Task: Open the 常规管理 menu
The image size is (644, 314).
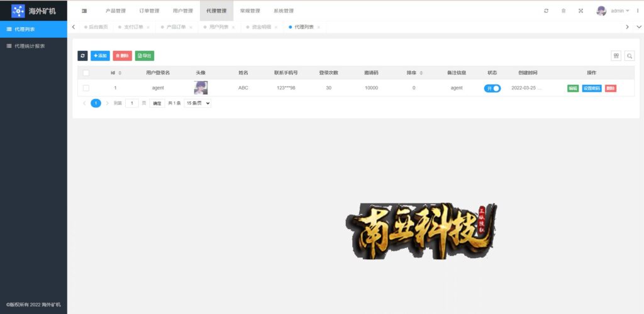Action: point(250,11)
